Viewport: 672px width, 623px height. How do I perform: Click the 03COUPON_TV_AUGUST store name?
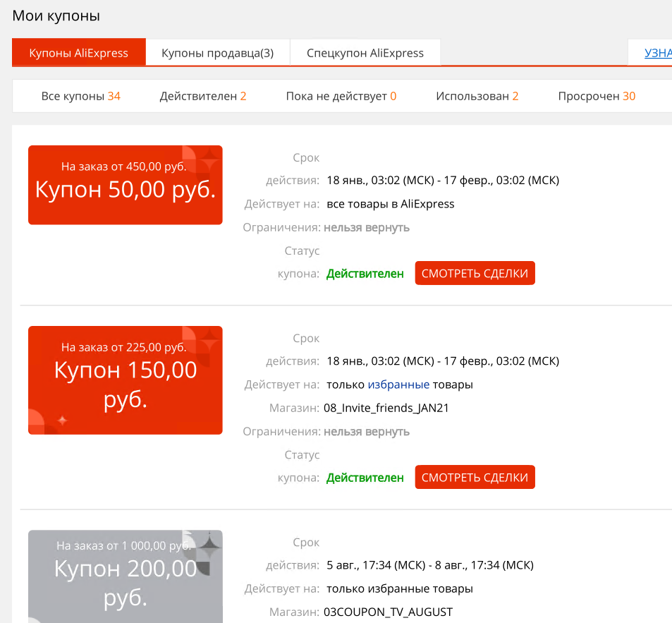tap(388, 612)
